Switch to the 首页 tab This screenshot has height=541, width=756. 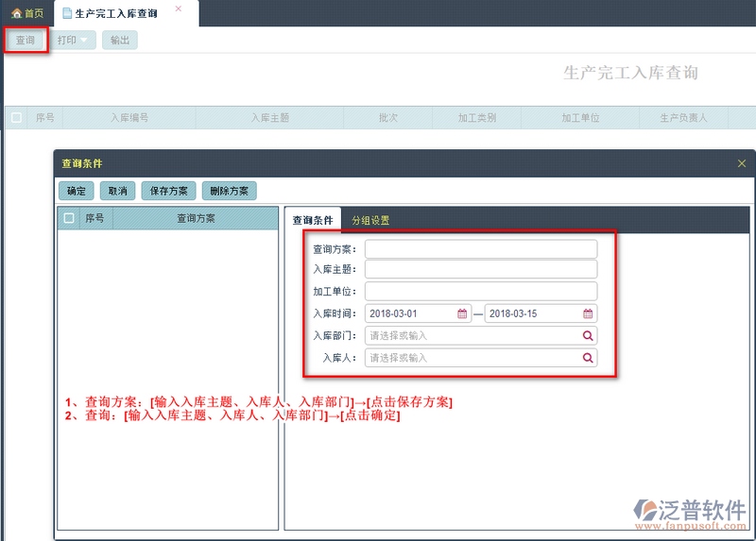point(27,13)
